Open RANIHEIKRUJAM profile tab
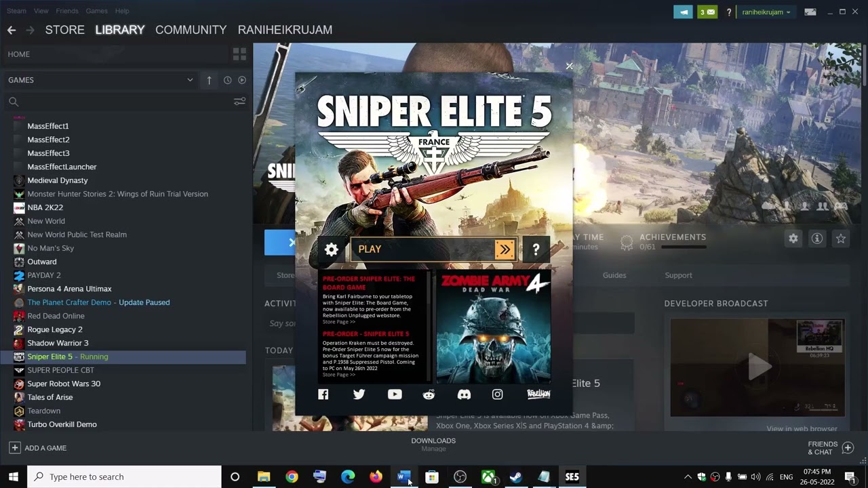The image size is (868, 488). click(285, 30)
